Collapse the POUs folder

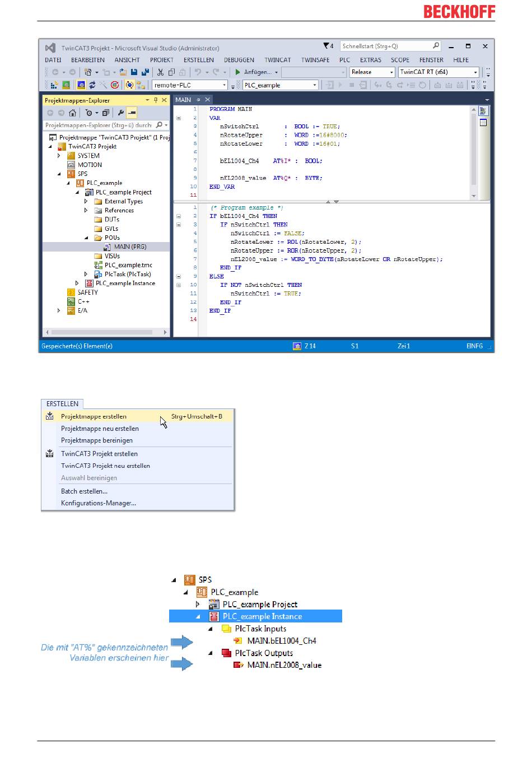click(86, 238)
